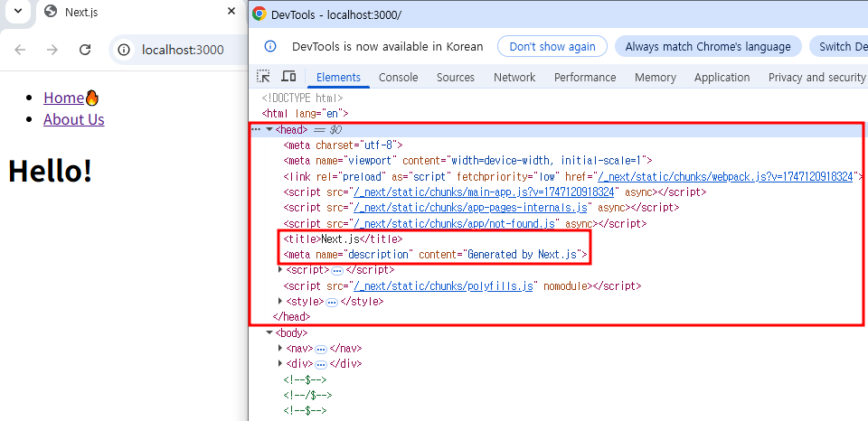Select the title Next.js element row
868x421 pixels.
(x=344, y=239)
